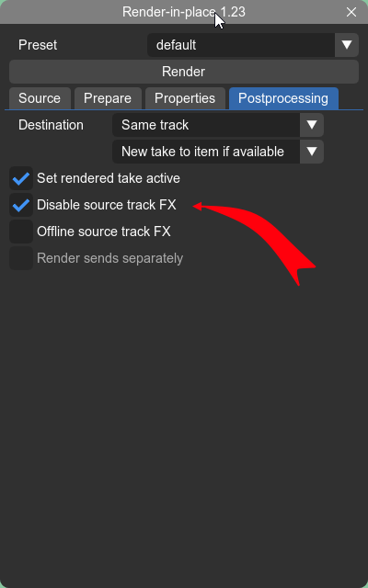Untick the Disable source track FX box
The height and width of the screenshot is (588, 368).
(21, 205)
